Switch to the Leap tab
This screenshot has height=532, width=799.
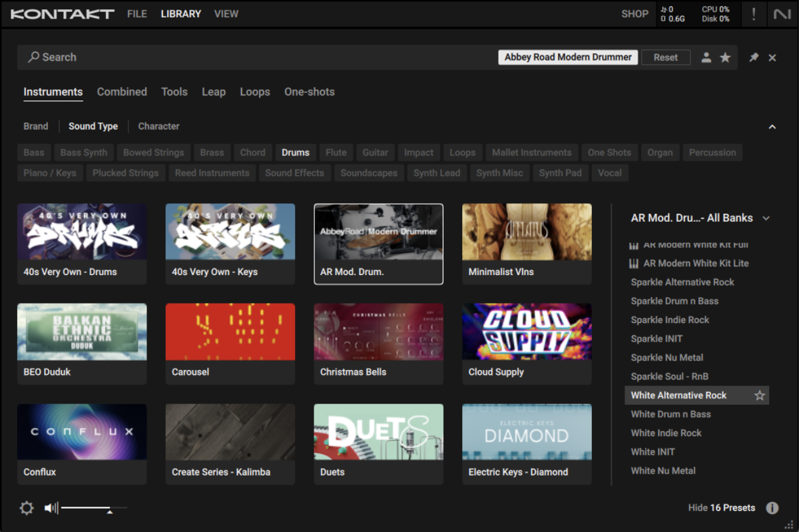[x=214, y=92]
